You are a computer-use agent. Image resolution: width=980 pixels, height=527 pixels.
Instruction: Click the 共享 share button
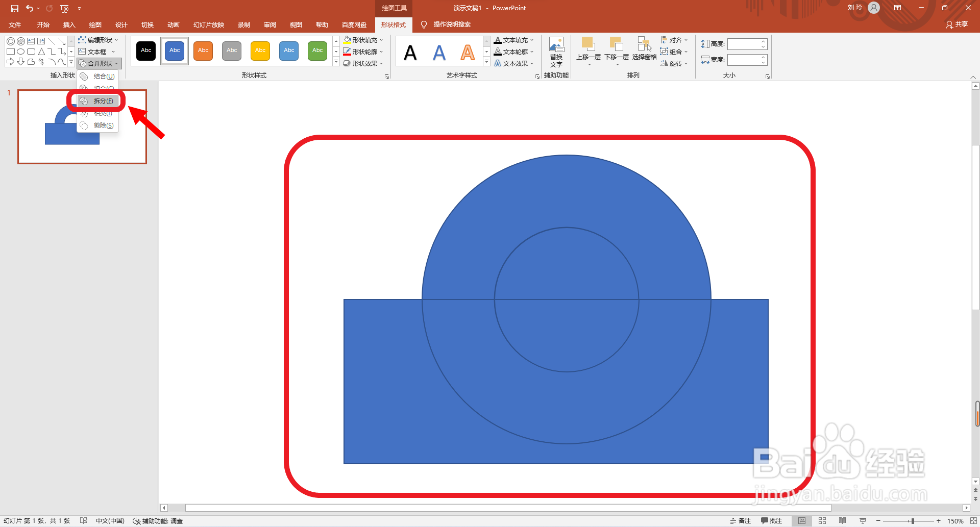click(x=957, y=24)
